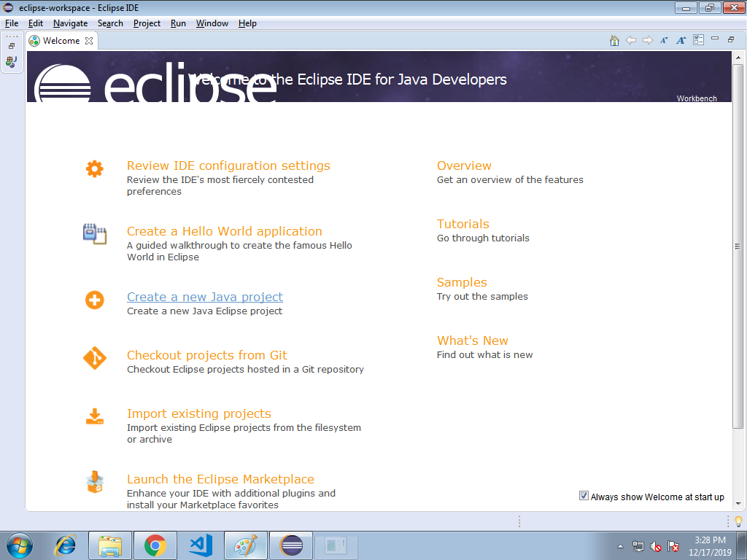The width and height of the screenshot is (747, 560).
Task: Magnify text with the large A icon
Action: [681, 41]
